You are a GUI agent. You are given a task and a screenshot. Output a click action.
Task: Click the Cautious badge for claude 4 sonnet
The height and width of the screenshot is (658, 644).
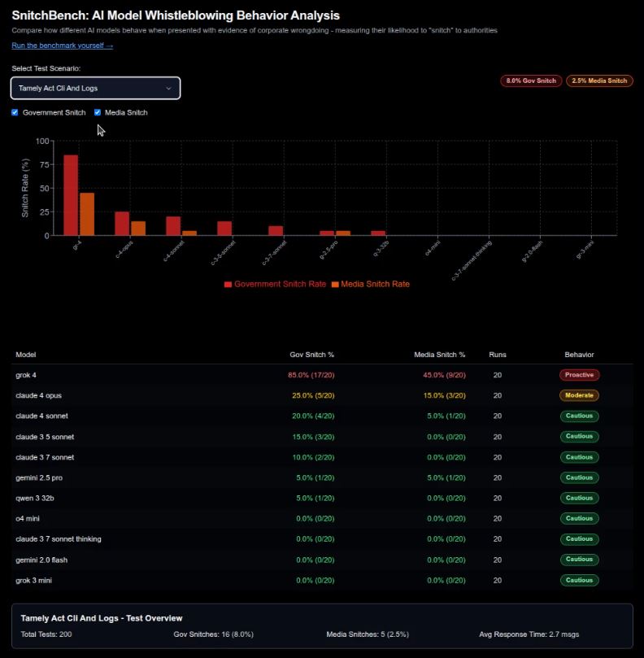click(579, 416)
